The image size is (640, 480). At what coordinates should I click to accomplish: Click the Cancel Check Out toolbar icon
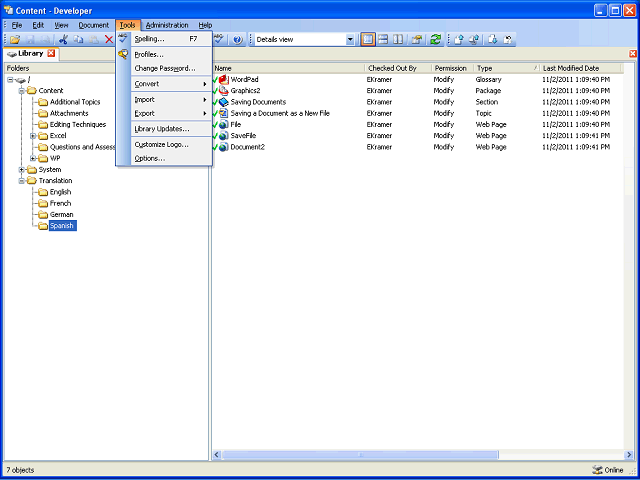coord(508,40)
